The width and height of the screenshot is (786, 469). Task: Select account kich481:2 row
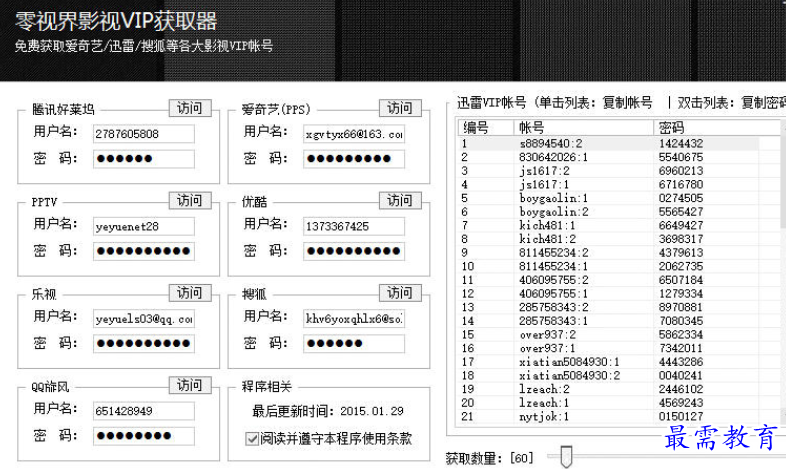point(609,239)
